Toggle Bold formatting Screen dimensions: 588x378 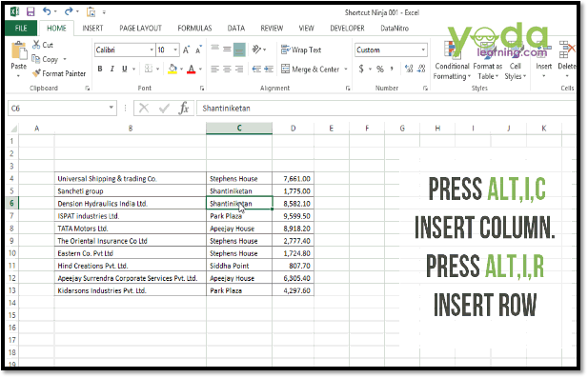[x=100, y=69]
